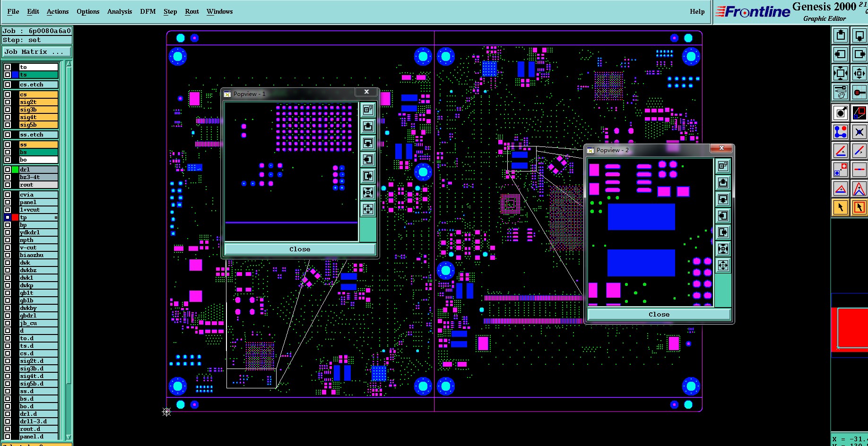868x446 pixels.
Task: Click the blue color swatch of layer ts
Action: click(x=15, y=75)
